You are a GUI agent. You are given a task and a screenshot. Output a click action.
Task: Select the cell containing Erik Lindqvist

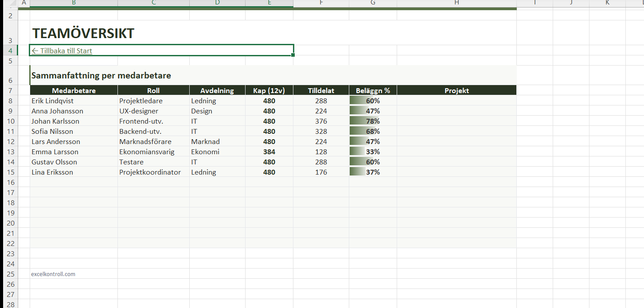(x=74, y=101)
